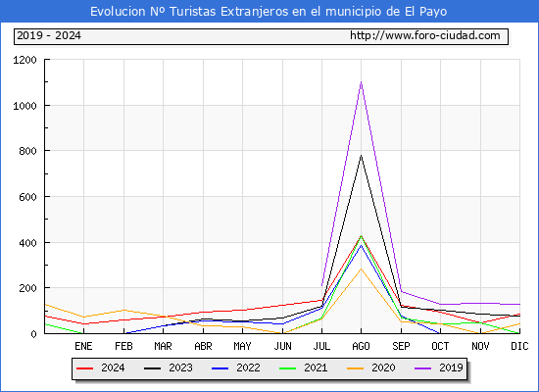
Task: Click the blue 2022 legend color line
Action: click(x=220, y=368)
